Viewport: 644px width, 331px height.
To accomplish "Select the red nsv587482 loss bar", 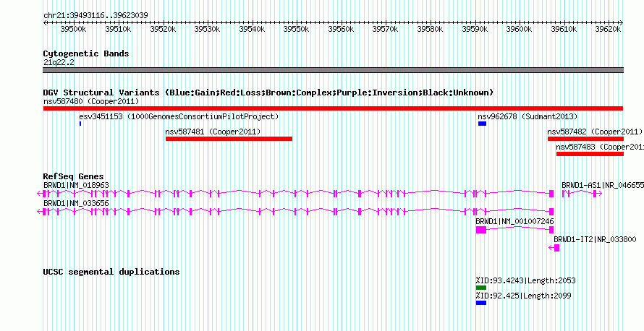I will point(585,139).
